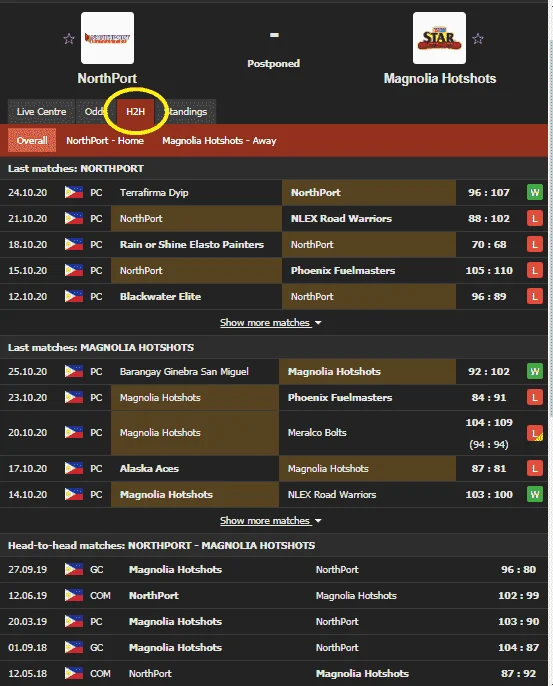Open the Terrafirma Dyip match
The width and height of the screenshot is (553, 686).
273,192
